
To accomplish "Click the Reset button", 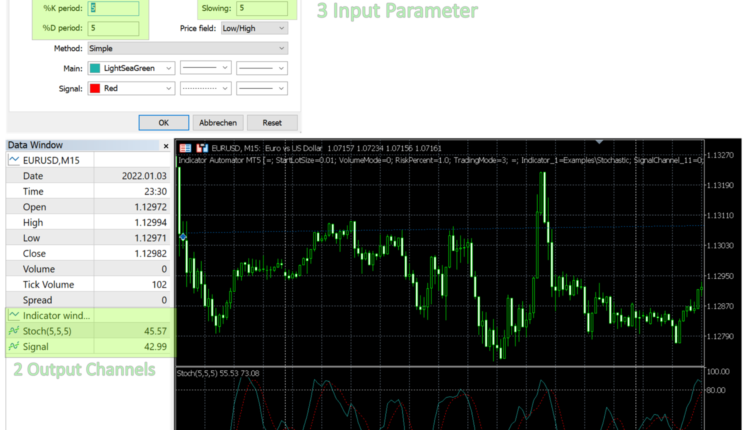I will (x=271, y=122).
